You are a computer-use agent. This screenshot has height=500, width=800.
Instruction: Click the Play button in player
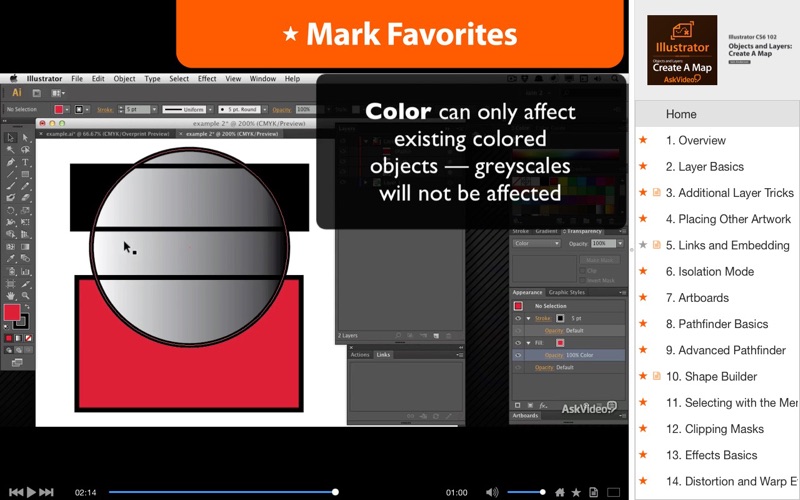31,492
